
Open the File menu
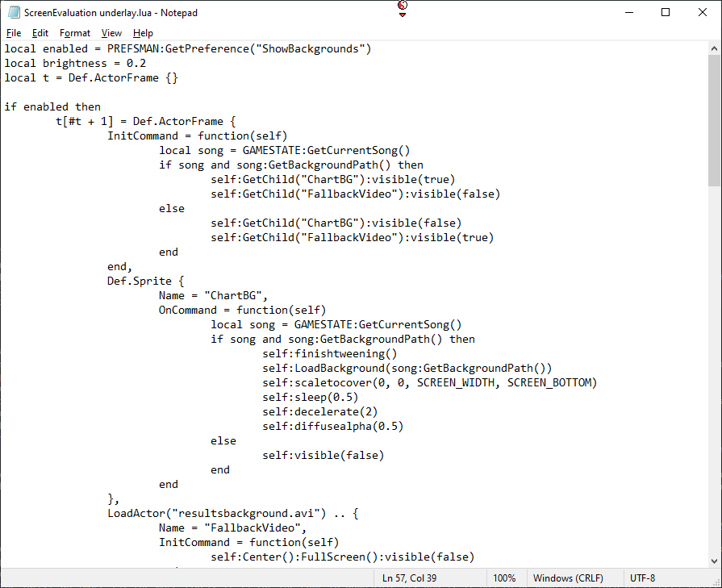(x=14, y=33)
